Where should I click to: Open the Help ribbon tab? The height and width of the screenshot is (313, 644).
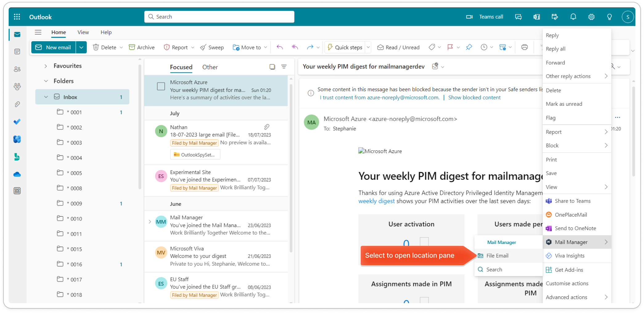pos(106,32)
